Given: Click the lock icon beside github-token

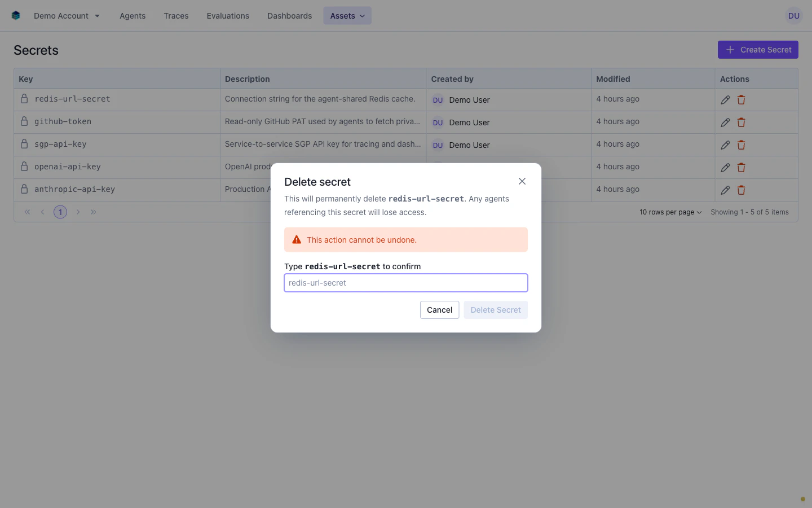Looking at the screenshot, I should pos(24,121).
